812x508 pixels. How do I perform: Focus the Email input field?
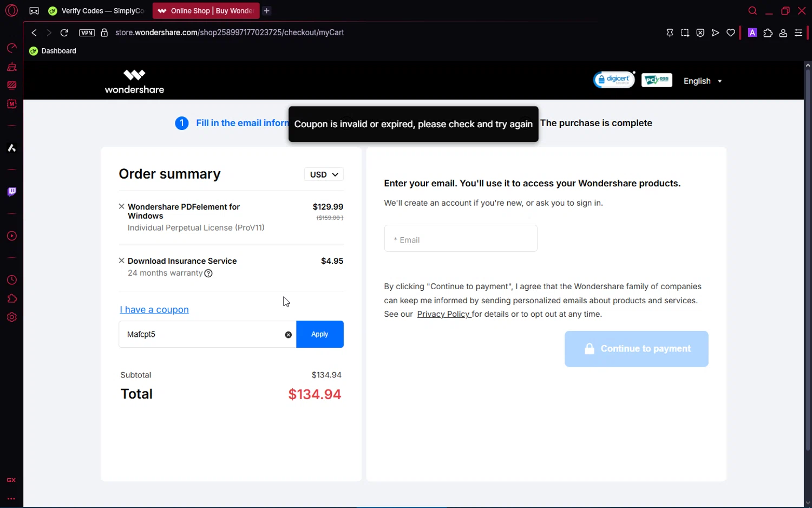(x=461, y=238)
